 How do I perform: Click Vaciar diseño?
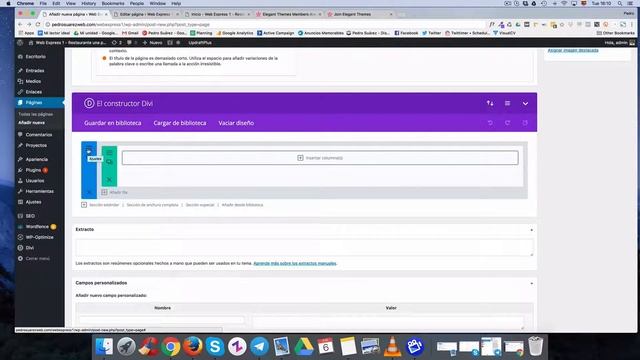click(236, 123)
